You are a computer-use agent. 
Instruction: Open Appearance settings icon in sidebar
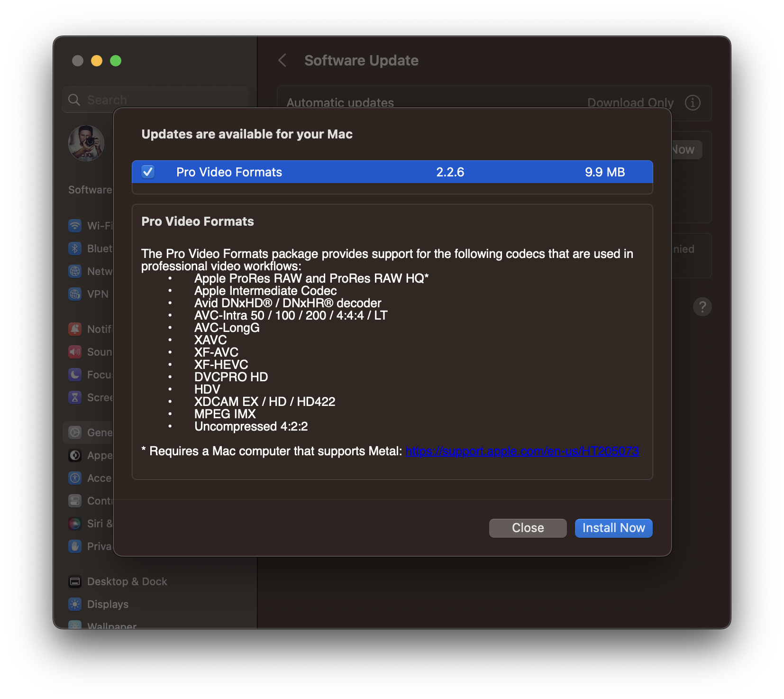click(x=75, y=455)
